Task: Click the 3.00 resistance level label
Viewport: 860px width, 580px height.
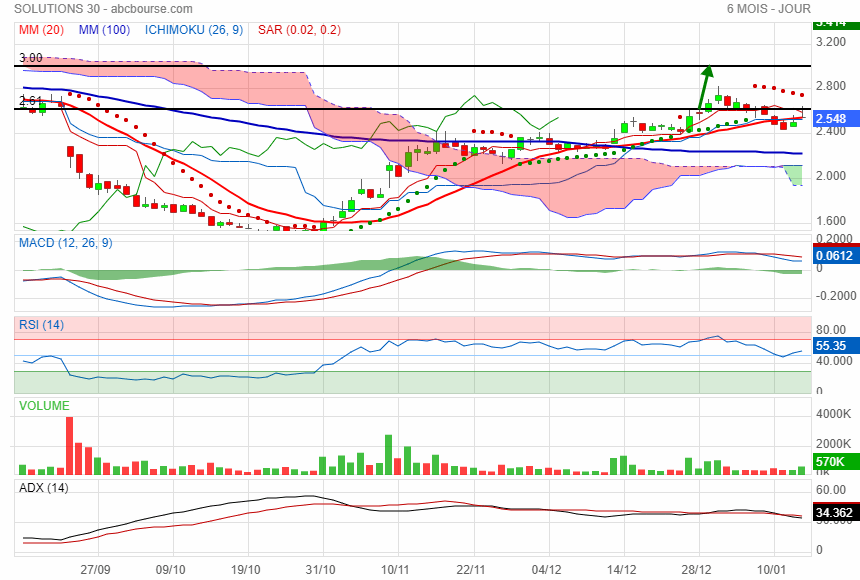Action: click(31, 58)
